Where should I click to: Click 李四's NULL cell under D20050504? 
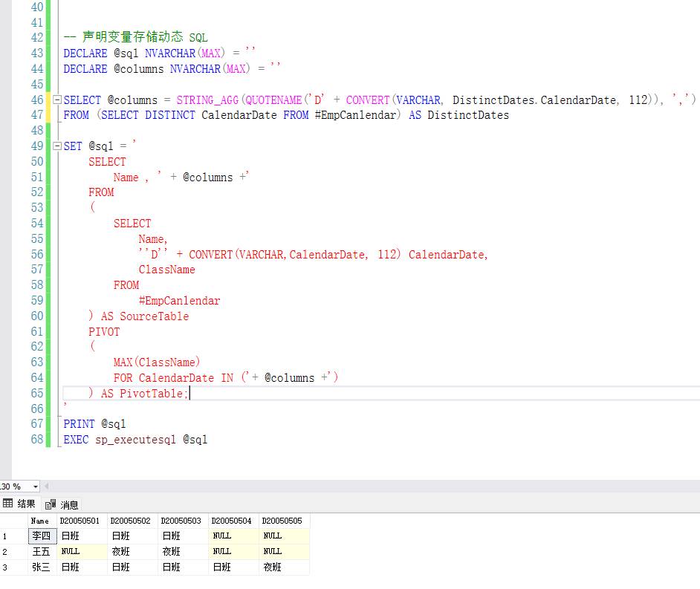coord(233,536)
